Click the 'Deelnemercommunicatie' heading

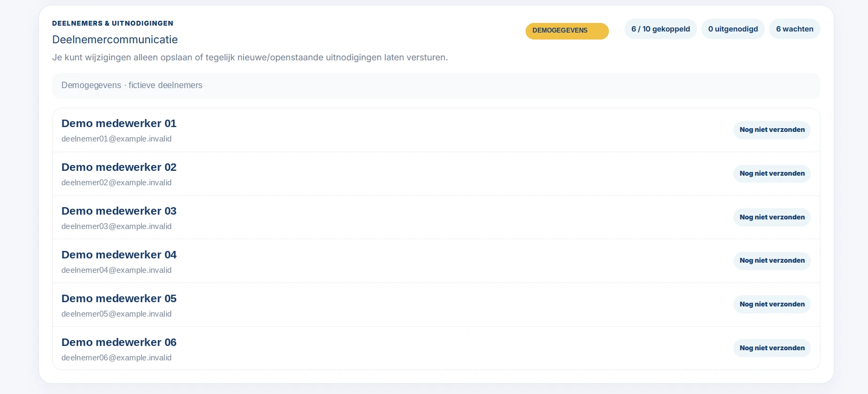coord(115,40)
